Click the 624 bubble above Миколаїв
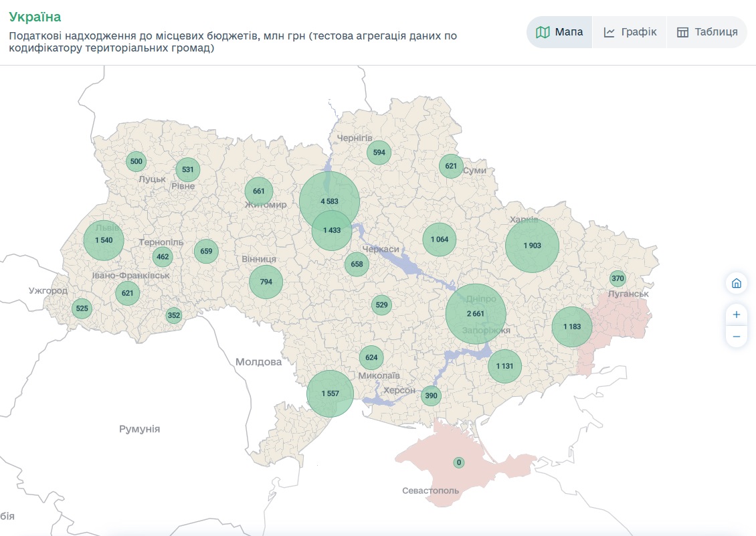Image resolution: width=756 pixels, height=536 pixels. 371,357
